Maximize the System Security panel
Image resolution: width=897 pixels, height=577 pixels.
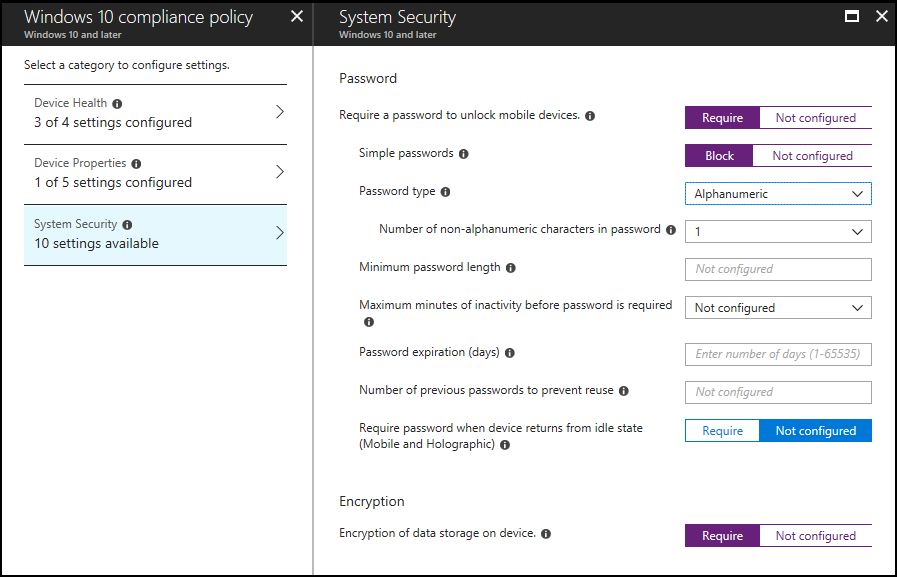pos(852,16)
